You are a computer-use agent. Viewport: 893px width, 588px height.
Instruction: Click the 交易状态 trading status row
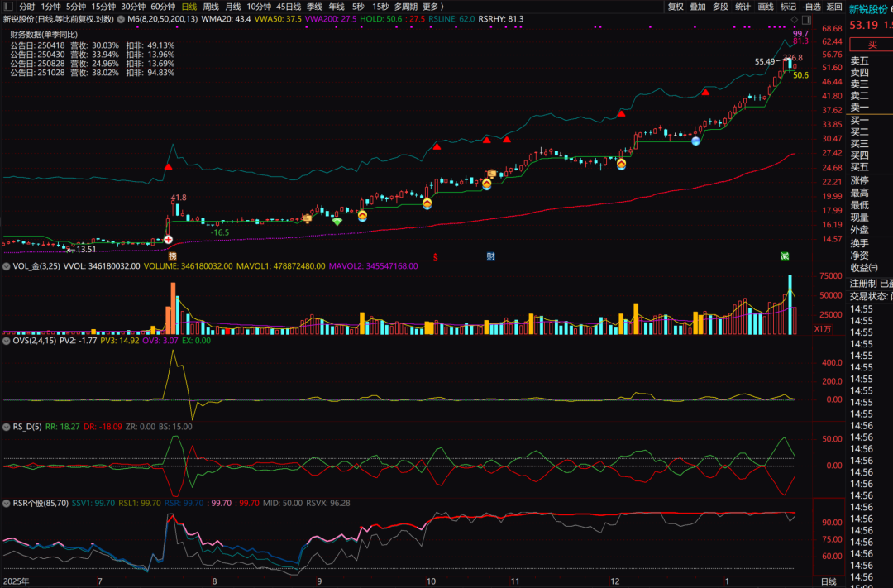coord(872,296)
